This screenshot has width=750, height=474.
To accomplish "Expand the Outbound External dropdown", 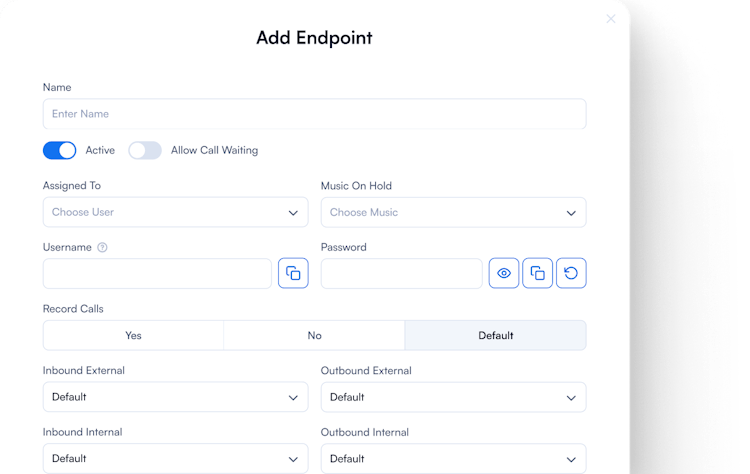I will coord(453,397).
